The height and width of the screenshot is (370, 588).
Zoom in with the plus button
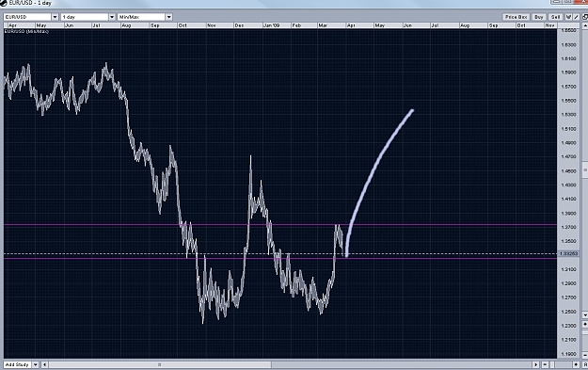point(576,364)
